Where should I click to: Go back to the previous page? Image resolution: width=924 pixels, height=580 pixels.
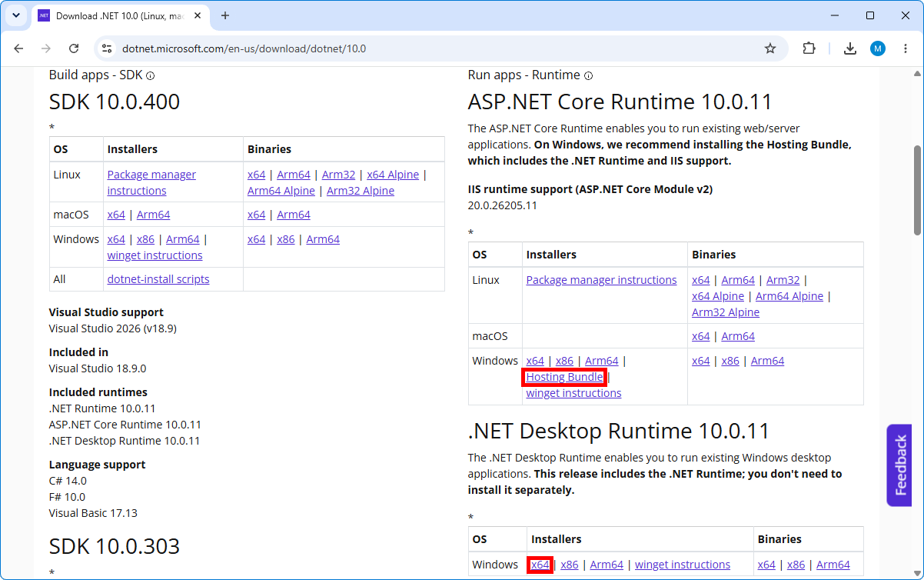(x=19, y=48)
